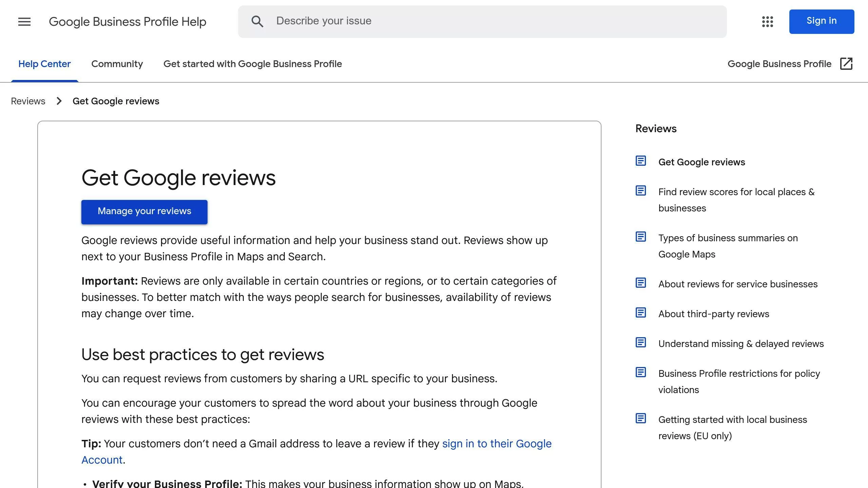The height and width of the screenshot is (488, 868).
Task: Click the Get Google reviews page heading
Action: (178, 178)
